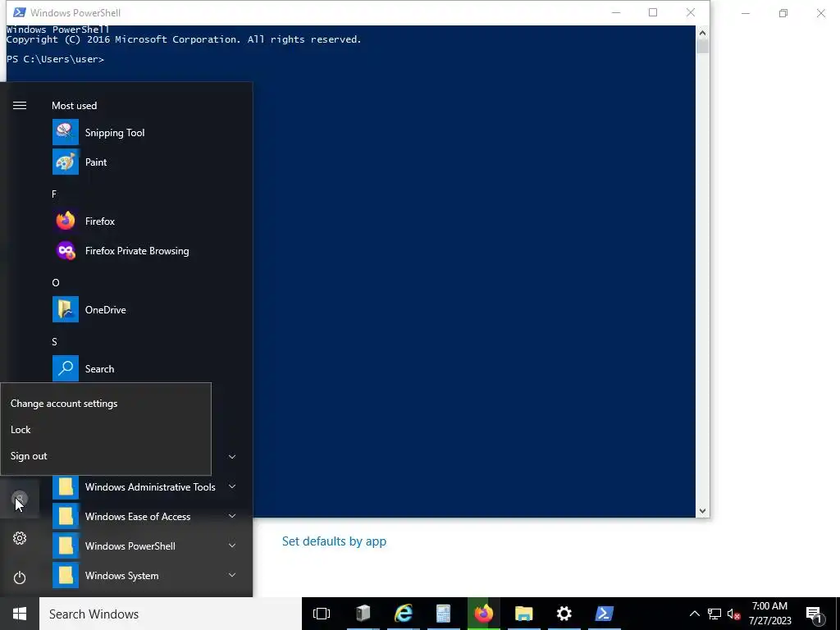Click the 'Most used' heading
The width and height of the screenshot is (840, 630).
coord(74,106)
